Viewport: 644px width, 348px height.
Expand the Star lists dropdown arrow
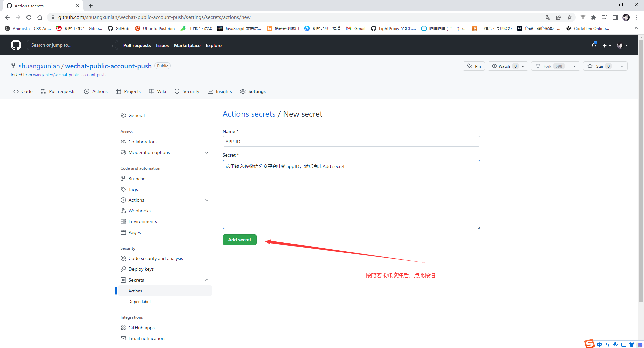tap(622, 66)
